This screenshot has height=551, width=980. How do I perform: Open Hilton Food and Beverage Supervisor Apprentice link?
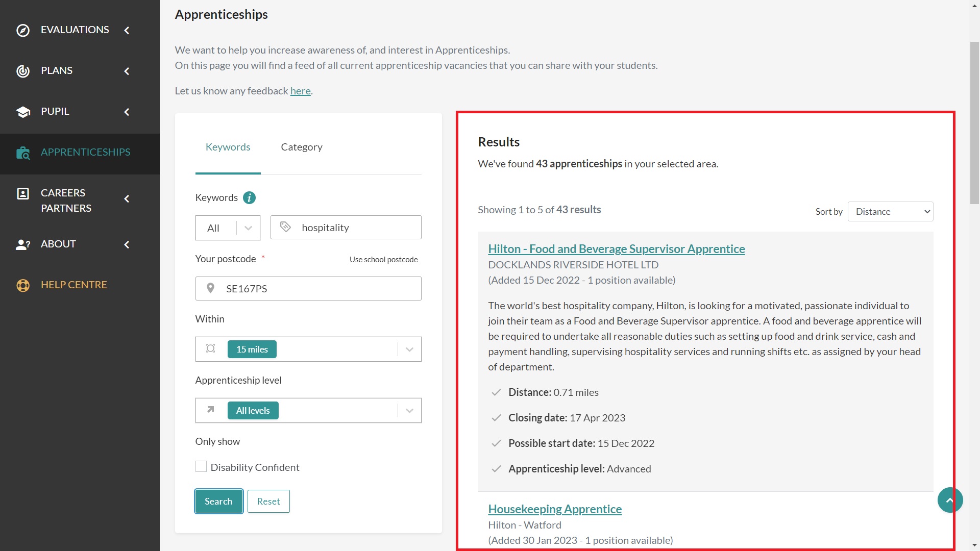click(x=616, y=249)
